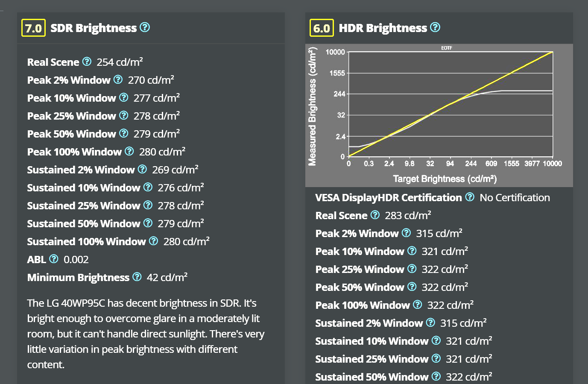Click help icon next to SDR Brightness heading
The width and height of the screenshot is (588, 384).
[x=145, y=28]
